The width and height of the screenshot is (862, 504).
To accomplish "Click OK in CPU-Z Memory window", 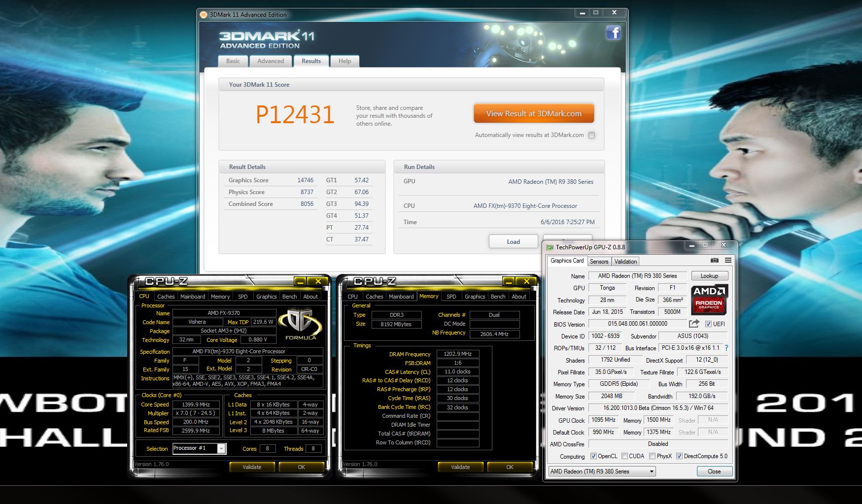I will point(510,467).
